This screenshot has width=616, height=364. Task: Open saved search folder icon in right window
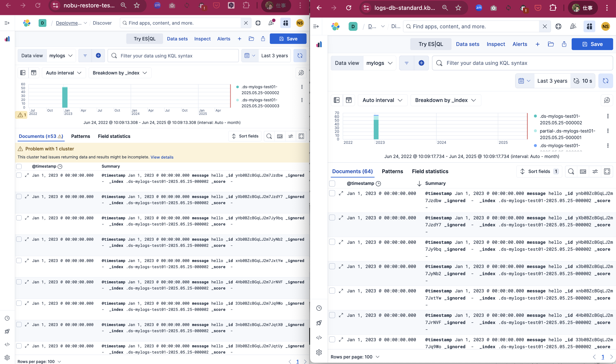[551, 44]
